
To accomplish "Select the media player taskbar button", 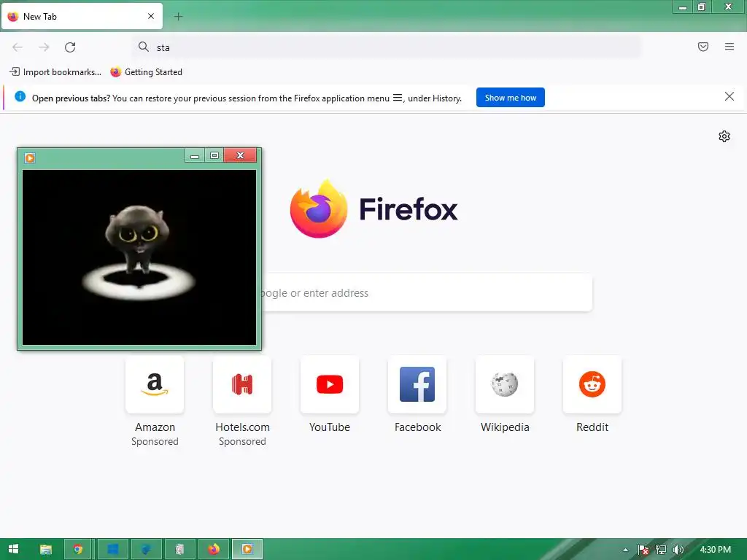I will (x=247, y=549).
